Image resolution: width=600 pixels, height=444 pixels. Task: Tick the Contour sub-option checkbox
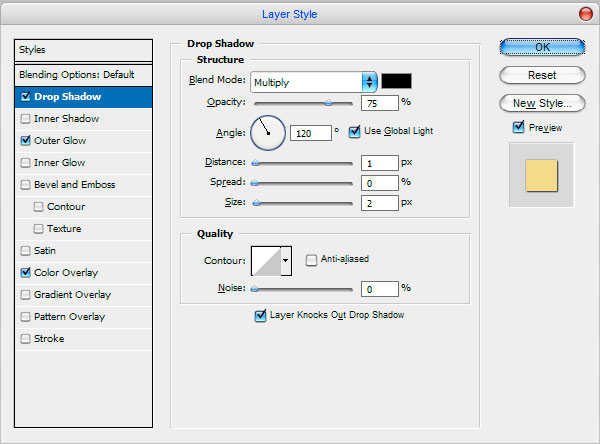pos(38,207)
